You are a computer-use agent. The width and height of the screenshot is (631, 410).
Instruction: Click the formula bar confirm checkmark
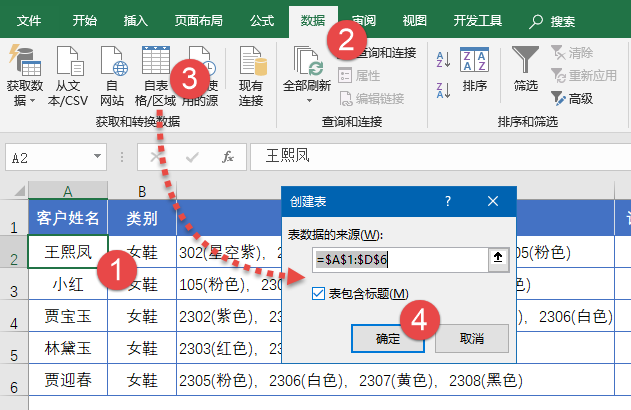(x=192, y=157)
